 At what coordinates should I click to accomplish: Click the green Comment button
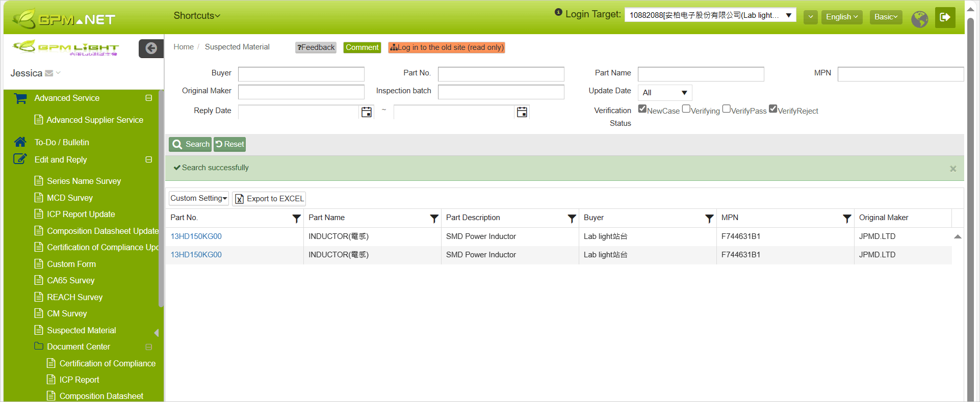point(362,47)
